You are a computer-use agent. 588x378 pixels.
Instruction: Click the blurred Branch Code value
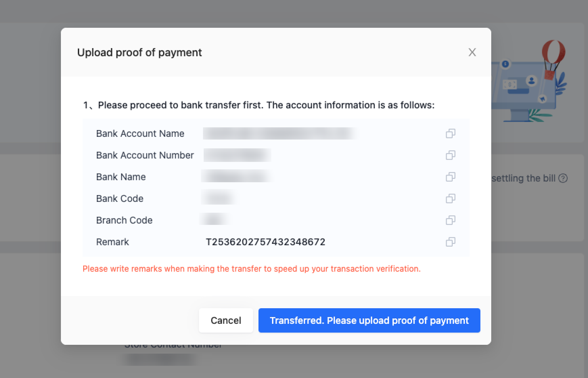tap(215, 220)
